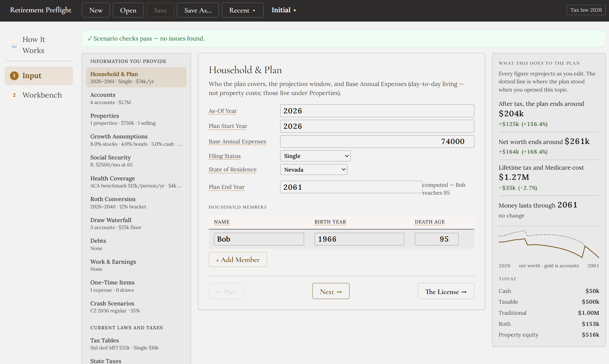609x364 pixels.
Task: Click the BIRTH YEAR column header
Action: point(330,222)
